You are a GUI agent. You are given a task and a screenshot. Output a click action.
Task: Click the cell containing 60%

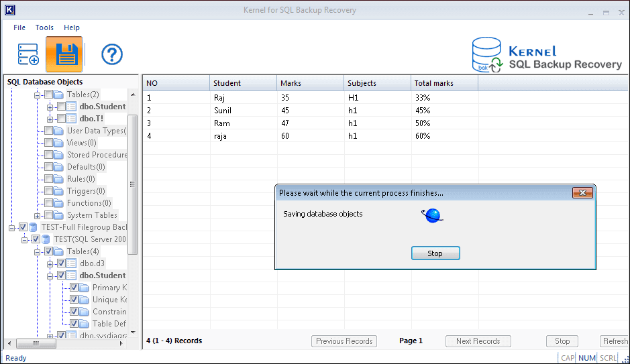444,136
